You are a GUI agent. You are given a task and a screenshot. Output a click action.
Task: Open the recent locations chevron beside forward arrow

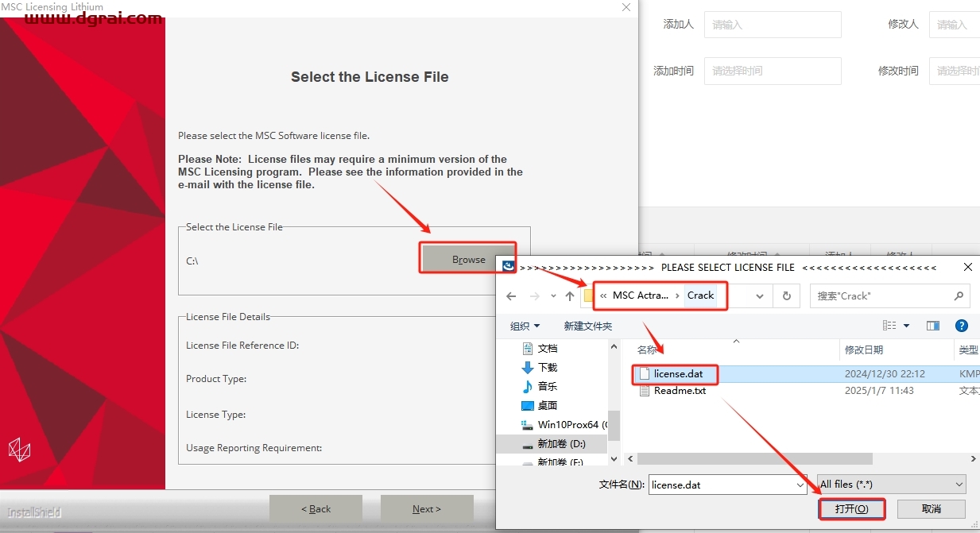[x=554, y=296]
